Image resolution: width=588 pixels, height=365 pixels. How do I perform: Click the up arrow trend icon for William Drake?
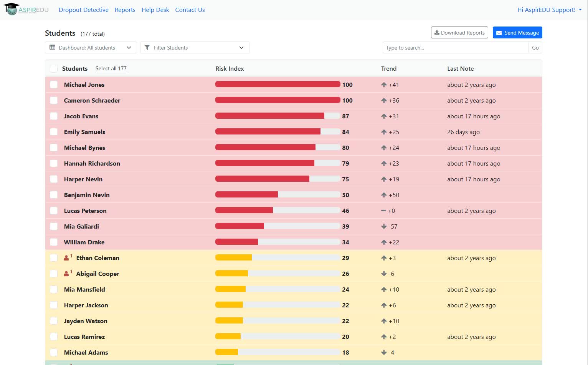pyautogui.click(x=384, y=242)
